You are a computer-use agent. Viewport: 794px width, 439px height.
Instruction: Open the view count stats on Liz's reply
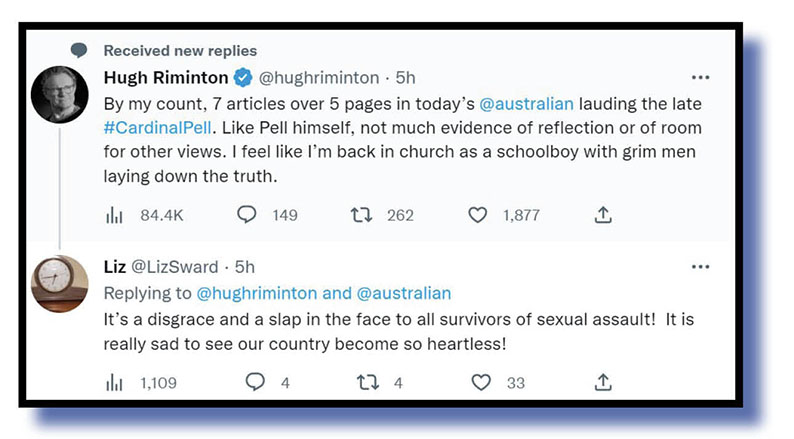[113, 381]
